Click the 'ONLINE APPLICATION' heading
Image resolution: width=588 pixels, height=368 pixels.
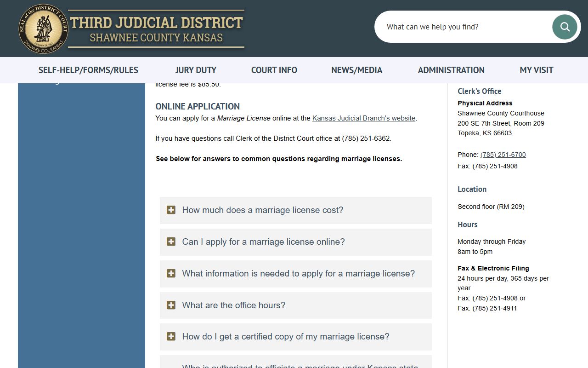[198, 106]
